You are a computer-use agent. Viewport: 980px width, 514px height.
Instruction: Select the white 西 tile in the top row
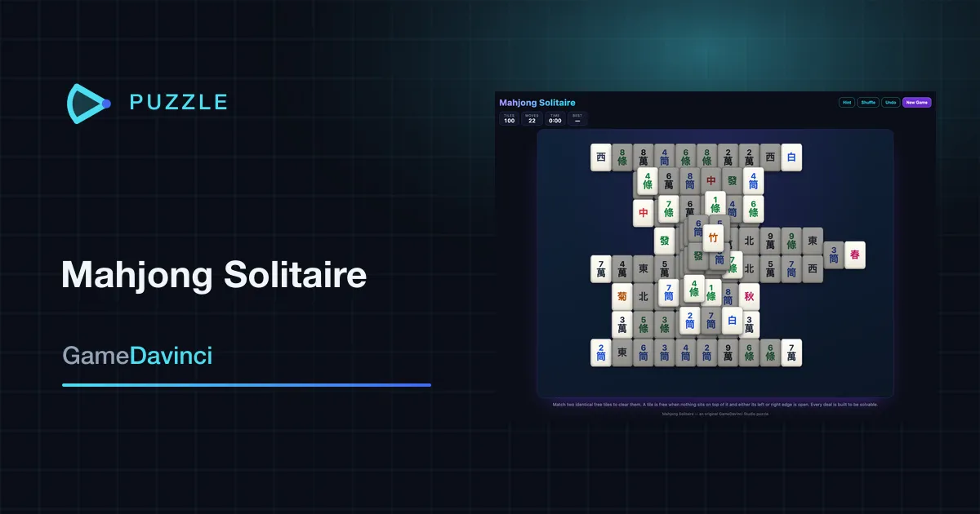(601, 157)
